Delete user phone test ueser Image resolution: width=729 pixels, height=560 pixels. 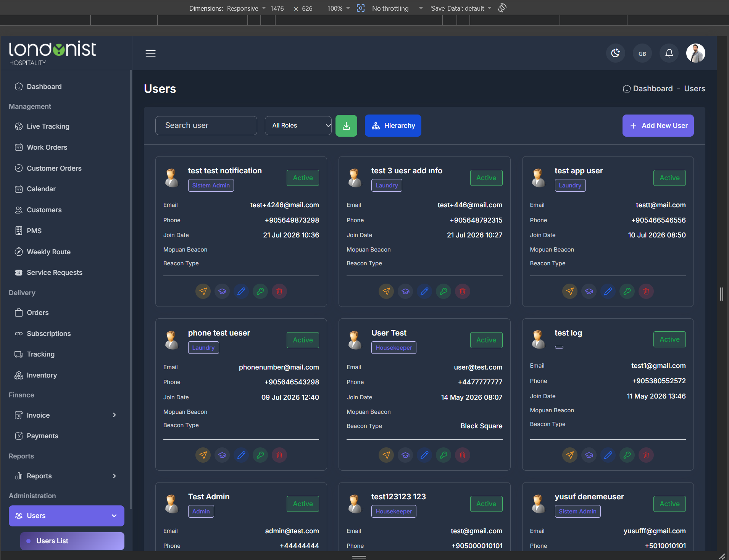pos(279,455)
